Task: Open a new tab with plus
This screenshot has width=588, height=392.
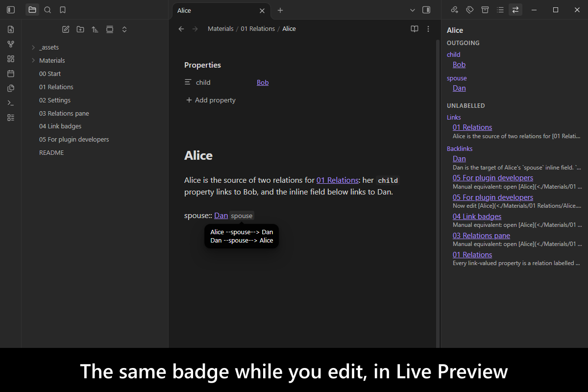Action: pyautogui.click(x=280, y=10)
